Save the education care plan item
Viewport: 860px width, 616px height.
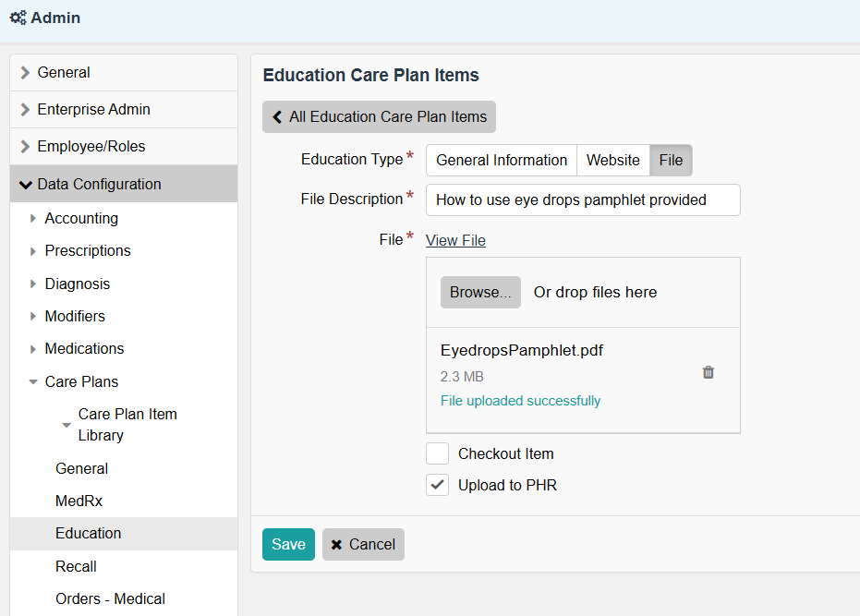click(288, 545)
